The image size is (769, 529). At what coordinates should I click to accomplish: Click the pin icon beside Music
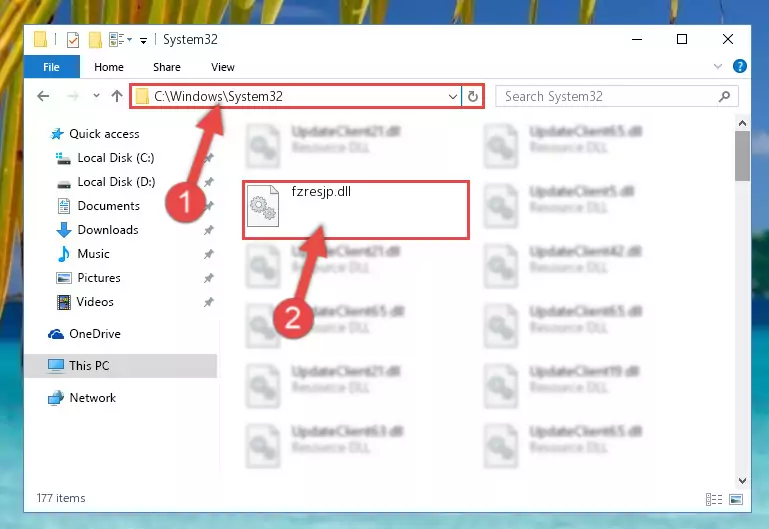coord(209,254)
